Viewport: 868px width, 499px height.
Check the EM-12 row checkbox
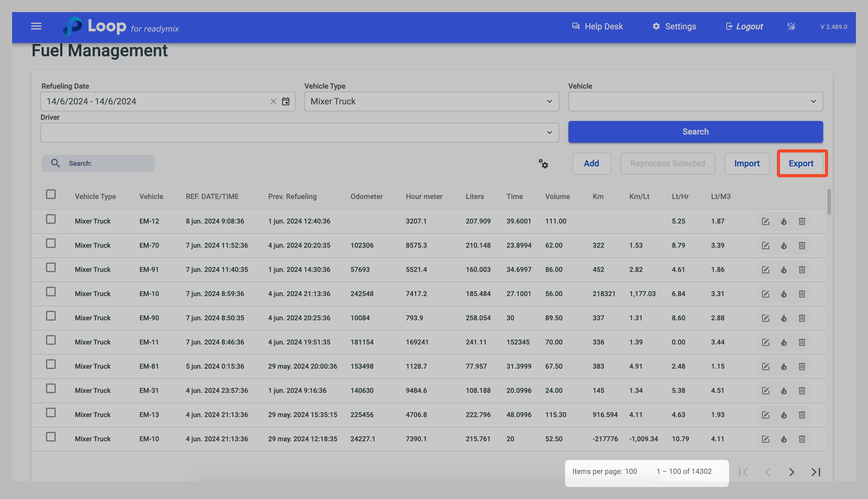[x=51, y=219]
